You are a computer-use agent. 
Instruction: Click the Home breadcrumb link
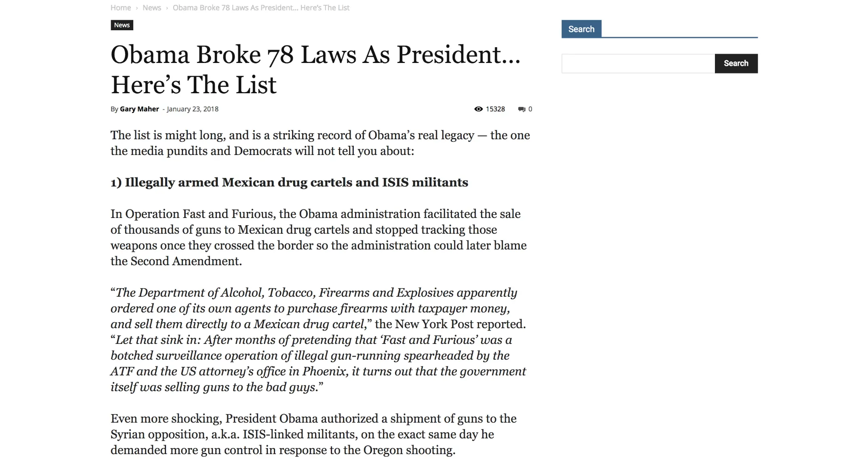click(x=120, y=8)
